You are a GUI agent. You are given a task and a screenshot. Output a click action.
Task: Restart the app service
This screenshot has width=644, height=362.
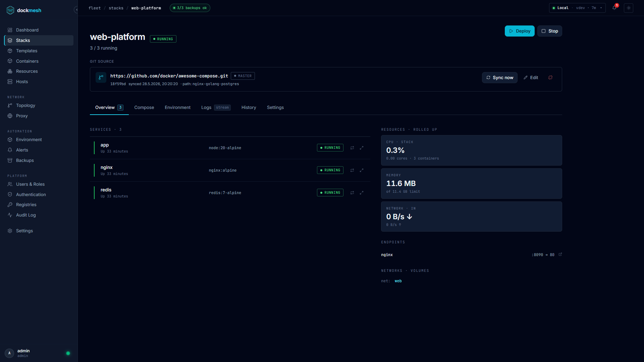tap(352, 148)
